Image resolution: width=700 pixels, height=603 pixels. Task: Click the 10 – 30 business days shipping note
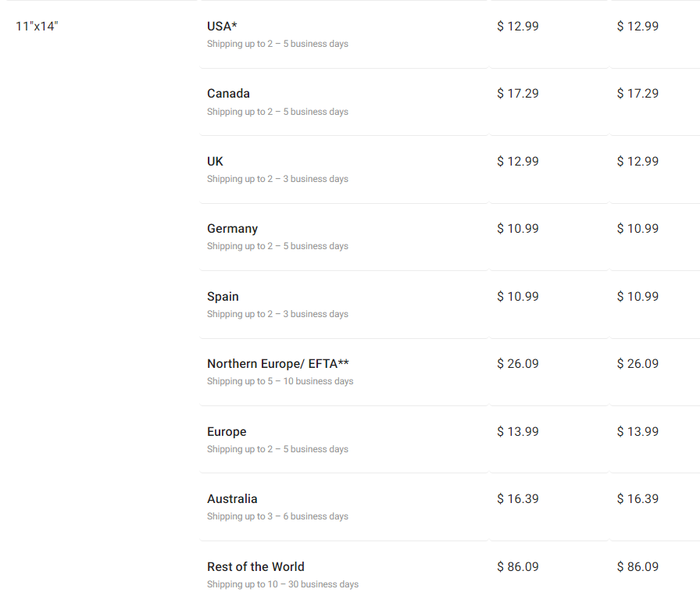pos(283,584)
